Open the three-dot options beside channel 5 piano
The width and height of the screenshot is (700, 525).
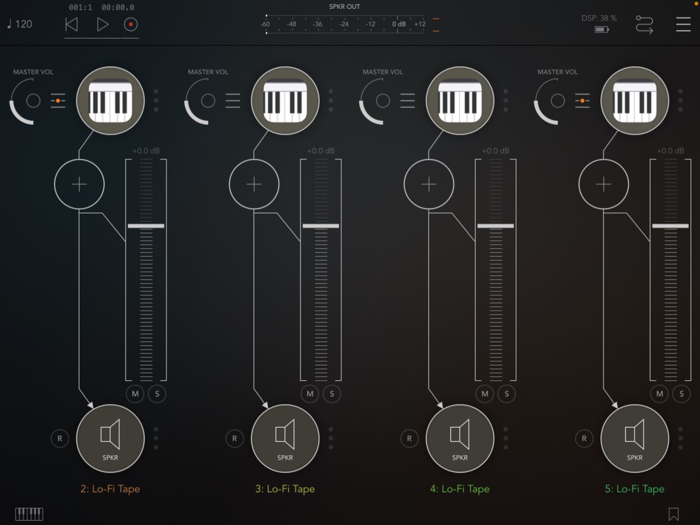click(x=680, y=100)
